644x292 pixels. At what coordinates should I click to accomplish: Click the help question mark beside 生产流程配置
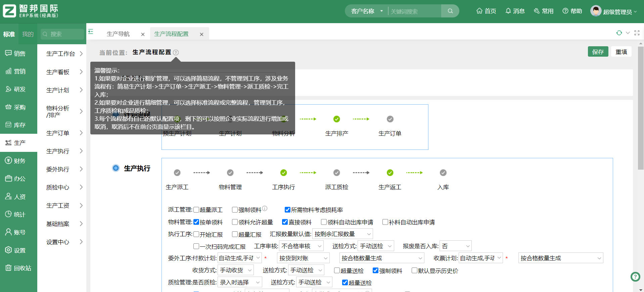pos(176,52)
